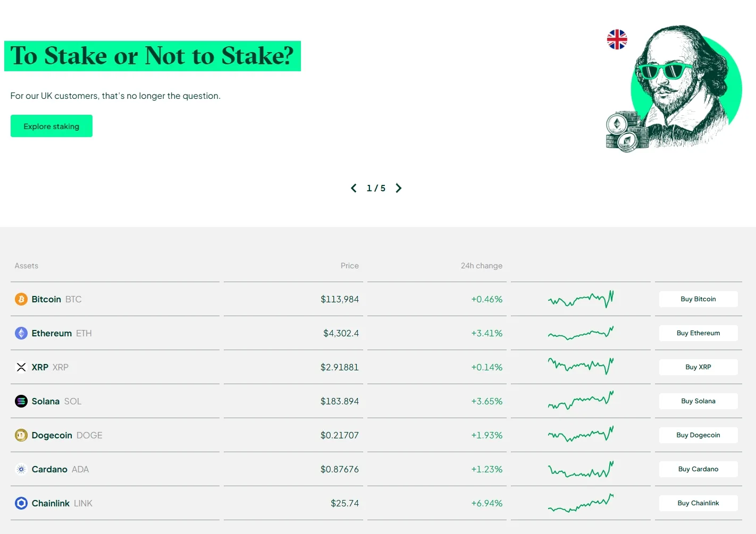The image size is (756, 534).
Task: Open the Bitcoin price sparkline chart
Action: point(581,299)
